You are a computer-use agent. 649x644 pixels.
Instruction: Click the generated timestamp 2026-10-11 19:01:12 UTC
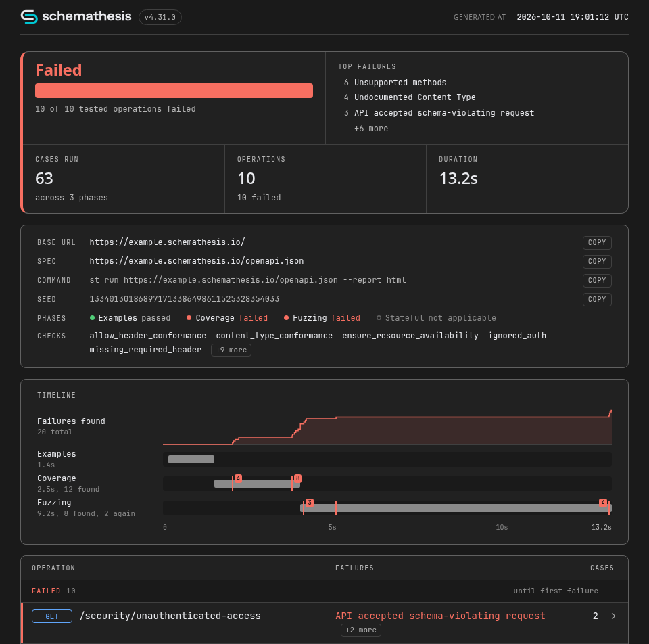click(573, 17)
